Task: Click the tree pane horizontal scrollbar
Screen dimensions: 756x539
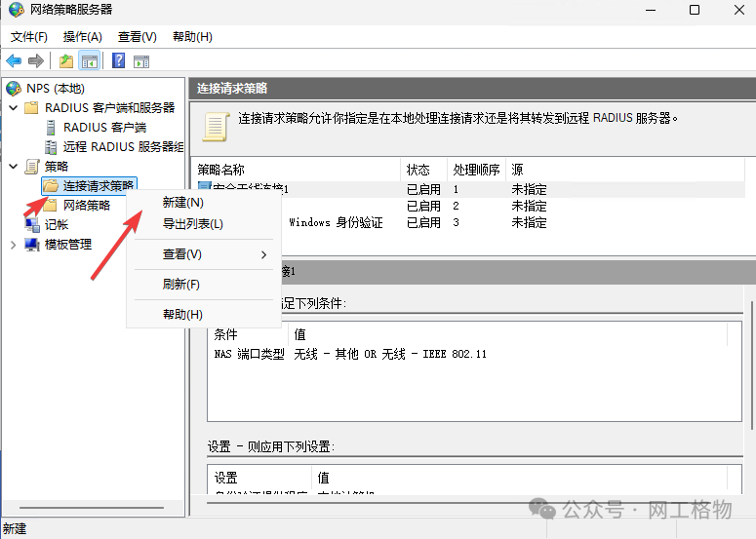Action: click(92, 508)
